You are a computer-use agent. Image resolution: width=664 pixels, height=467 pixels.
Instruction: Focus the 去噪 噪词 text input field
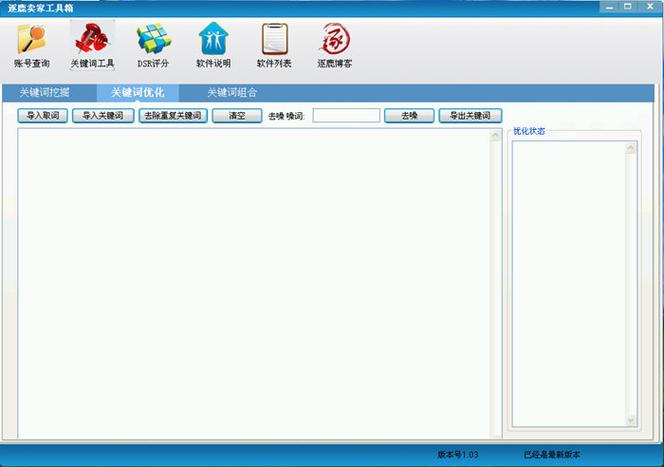point(346,116)
